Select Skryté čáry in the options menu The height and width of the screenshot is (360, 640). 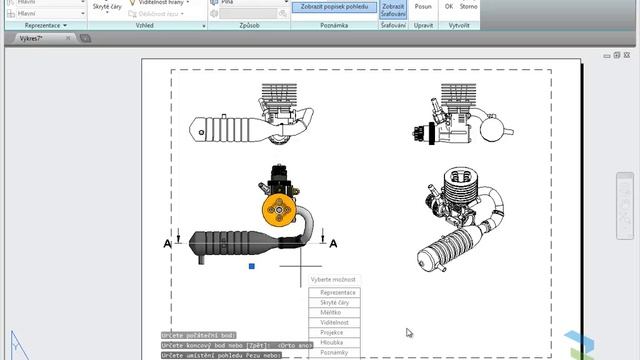(334, 302)
